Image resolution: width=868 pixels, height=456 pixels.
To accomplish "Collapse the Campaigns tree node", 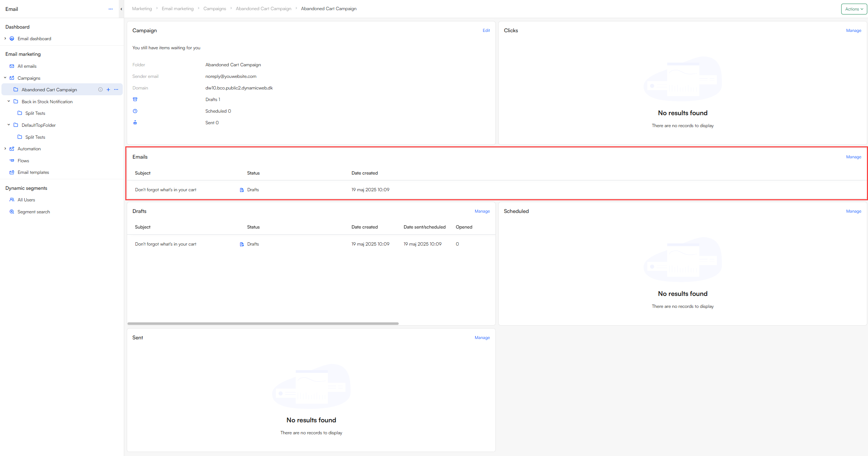I will 5,78.
